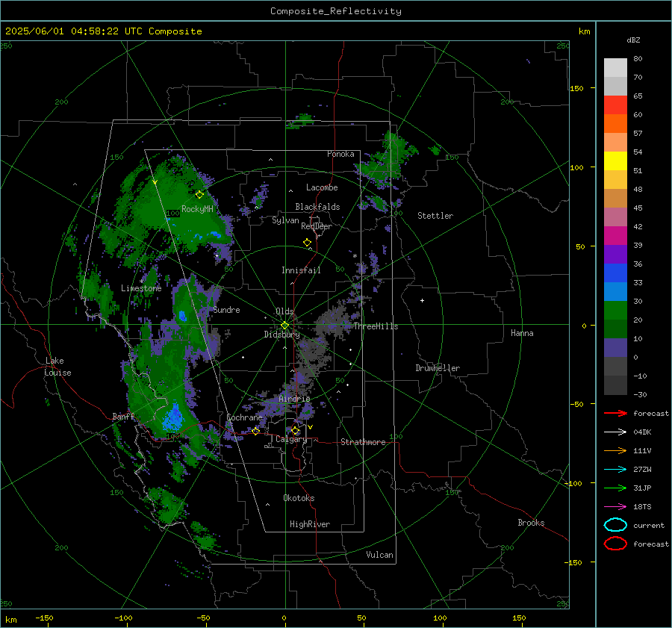The image size is (672, 628).
Task: Select the yellow diamond marker beside RockyMH
Action: click(x=199, y=195)
